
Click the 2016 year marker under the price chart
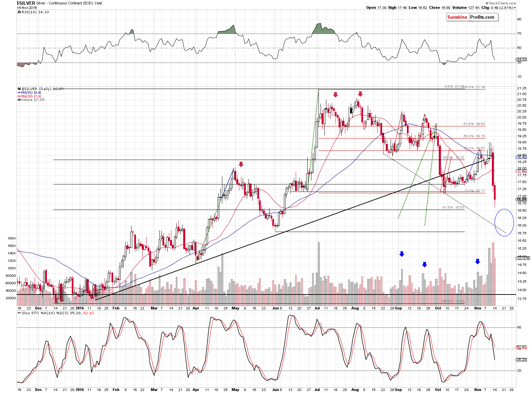point(80,308)
